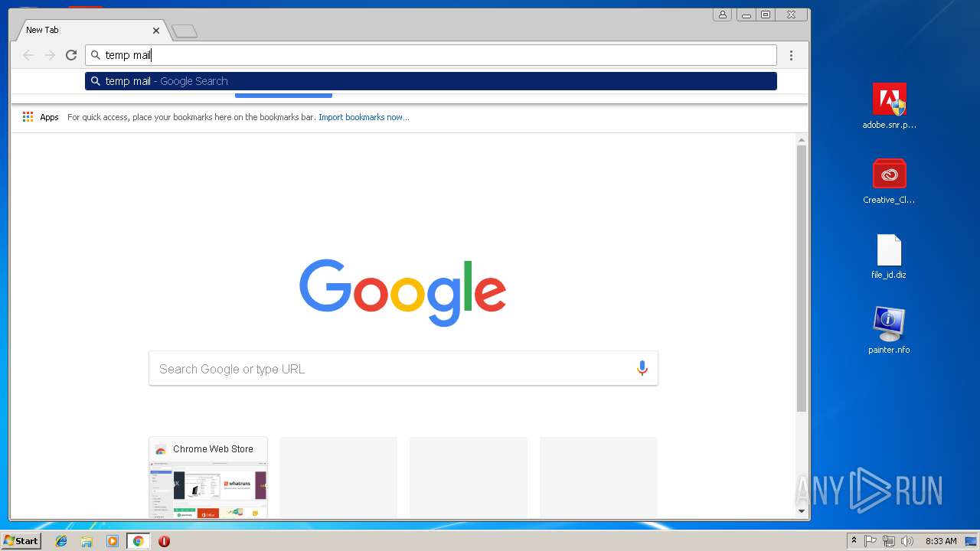Close the New Tab tab
This screenshot has height=551, width=980.
click(x=156, y=31)
